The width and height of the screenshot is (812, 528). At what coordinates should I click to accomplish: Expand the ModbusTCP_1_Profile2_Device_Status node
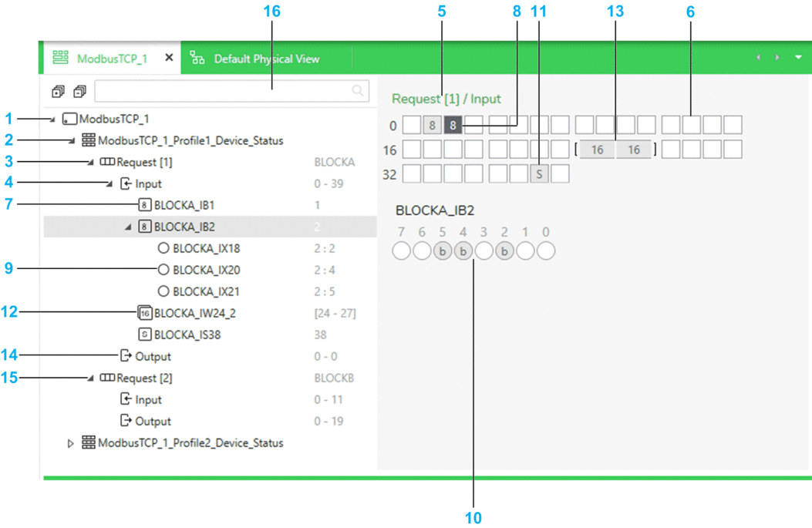click(x=71, y=443)
